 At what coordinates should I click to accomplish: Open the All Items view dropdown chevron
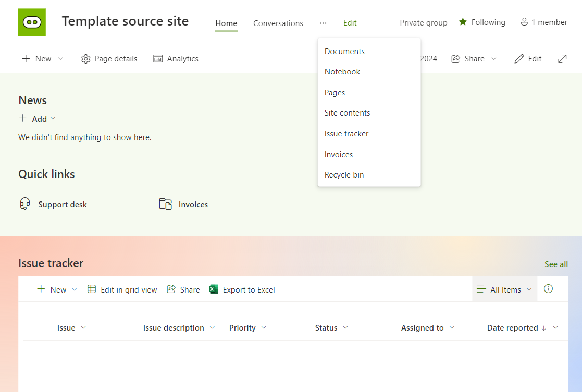529,289
